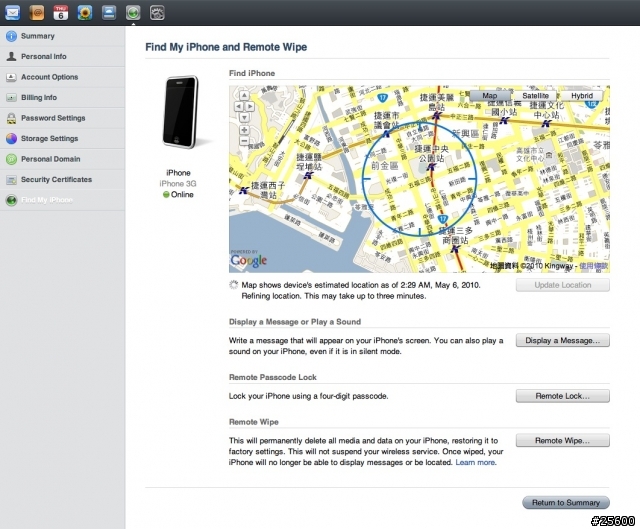The height and width of the screenshot is (529, 640).
Task: Open Password Settings in sidebar
Action: tap(62, 118)
